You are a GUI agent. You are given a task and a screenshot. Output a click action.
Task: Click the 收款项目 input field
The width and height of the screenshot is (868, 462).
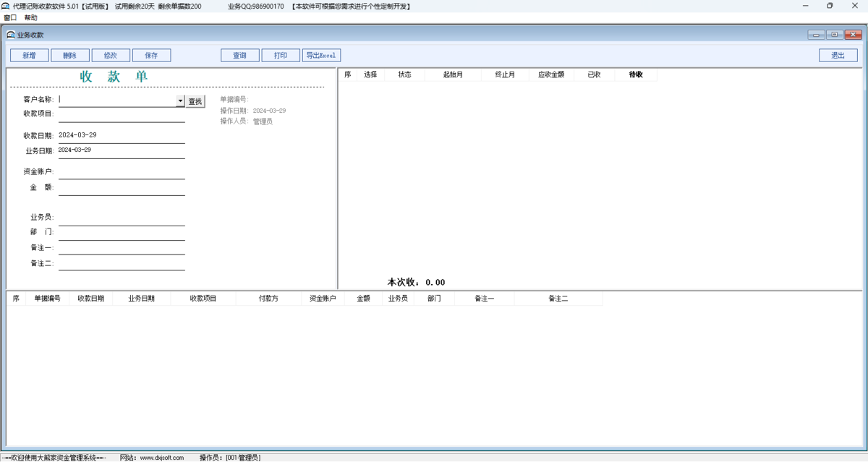(x=122, y=115)
